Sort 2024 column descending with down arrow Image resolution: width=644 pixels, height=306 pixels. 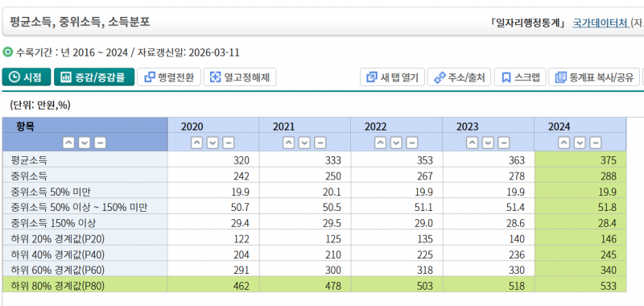[x=580, y=143]
